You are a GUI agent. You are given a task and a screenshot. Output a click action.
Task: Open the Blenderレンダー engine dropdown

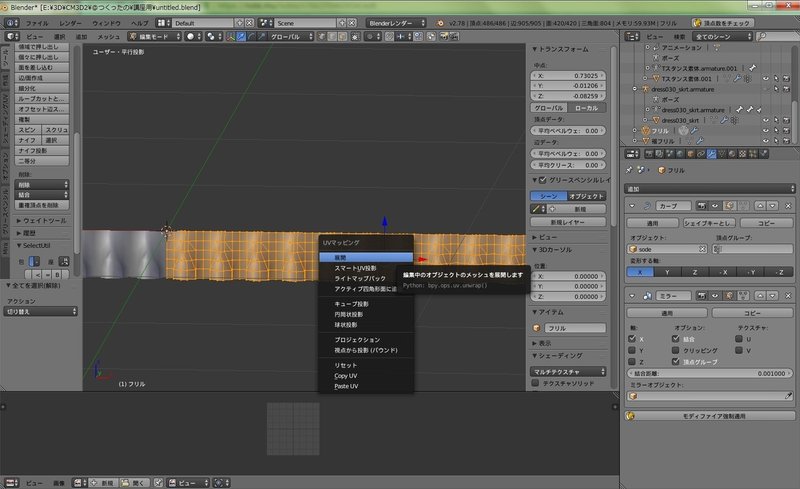[396, 23]
